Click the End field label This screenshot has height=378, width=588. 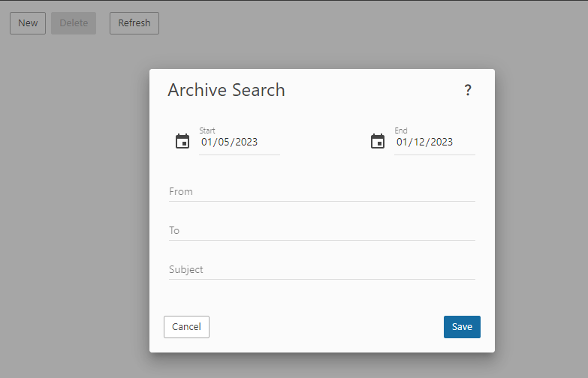[x=401, y=130]
